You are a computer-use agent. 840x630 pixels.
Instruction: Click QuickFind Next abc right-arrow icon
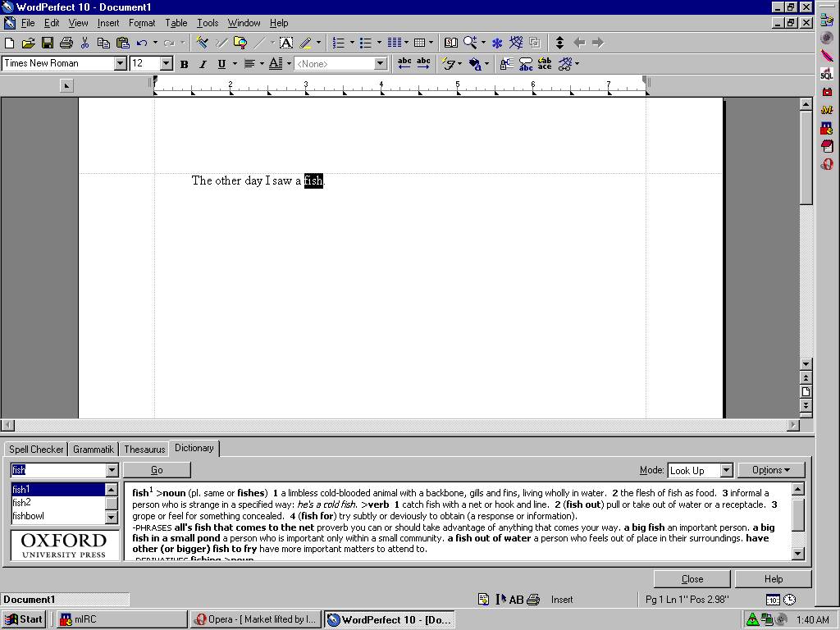click(424, 64)
